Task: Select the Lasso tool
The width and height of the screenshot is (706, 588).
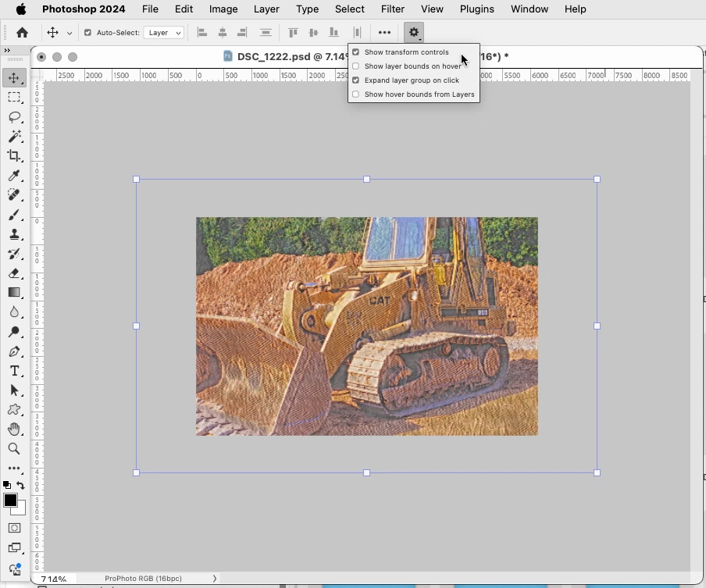Action: (14, 117)
